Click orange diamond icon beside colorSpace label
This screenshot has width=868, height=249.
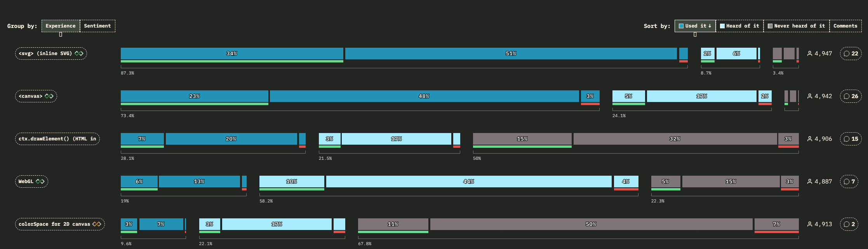97,224
